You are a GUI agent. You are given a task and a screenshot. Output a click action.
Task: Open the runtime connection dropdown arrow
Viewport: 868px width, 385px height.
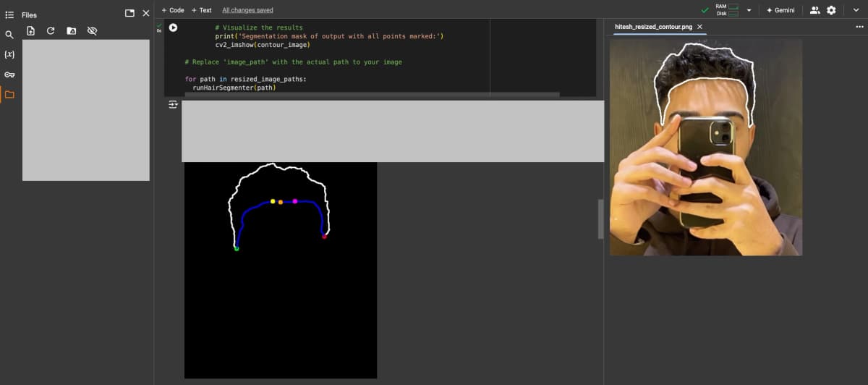tap(749, 10)
